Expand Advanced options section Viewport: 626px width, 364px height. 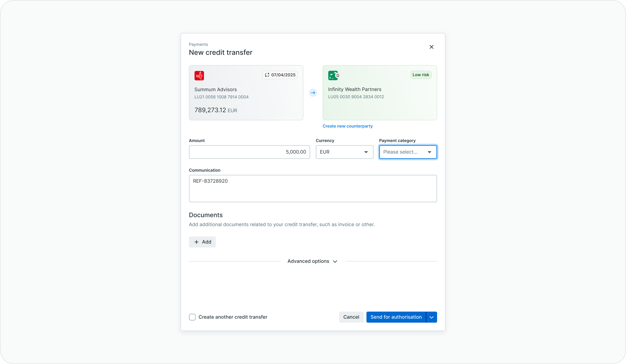[x=312, y=261]
